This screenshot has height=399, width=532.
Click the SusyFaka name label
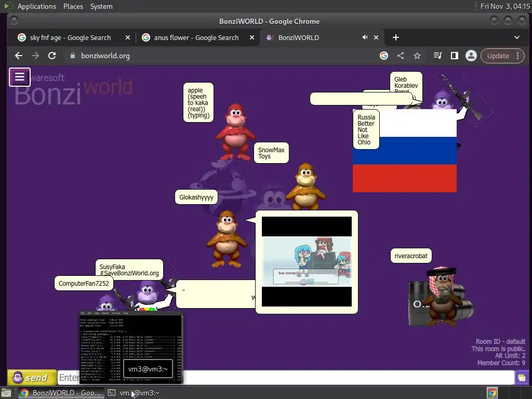click(129, 270)
